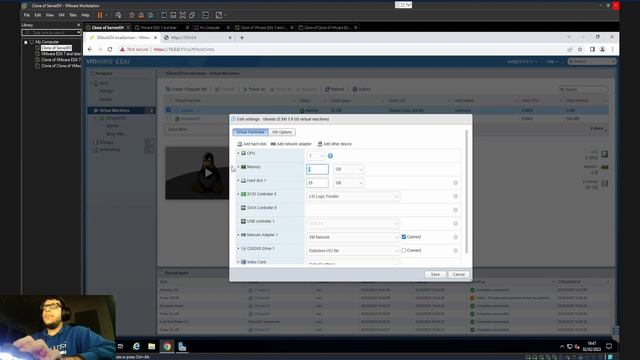Open the VM menu
This screenshot has width=640, height=360.
pos(61,15)
